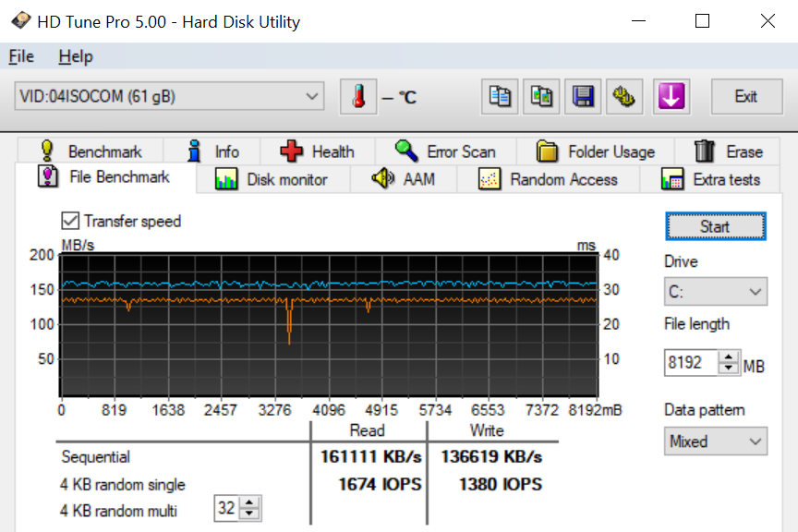Viewport: 798px width, 532px height.
Task: Open the Drive C: dropdown
Action: (x=716, y=292)
